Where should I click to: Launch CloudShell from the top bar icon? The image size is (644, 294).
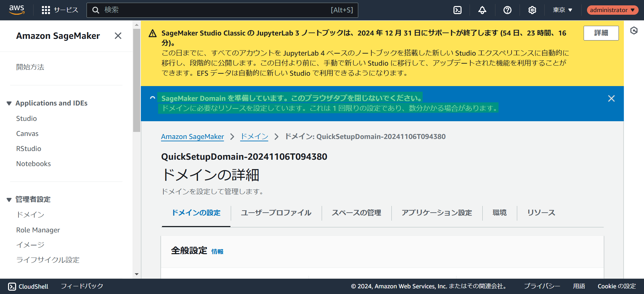(458, 10)
